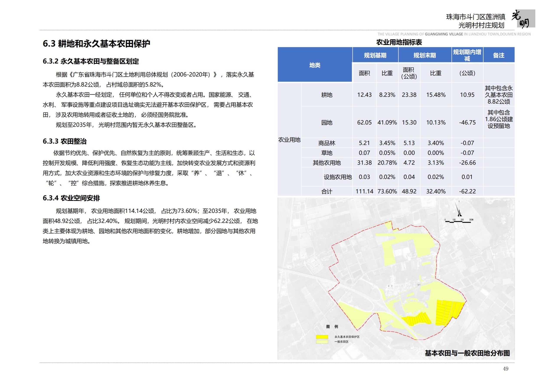
Task: Click the 面积 subheader under 规划基期
Action: pos(364,73)
